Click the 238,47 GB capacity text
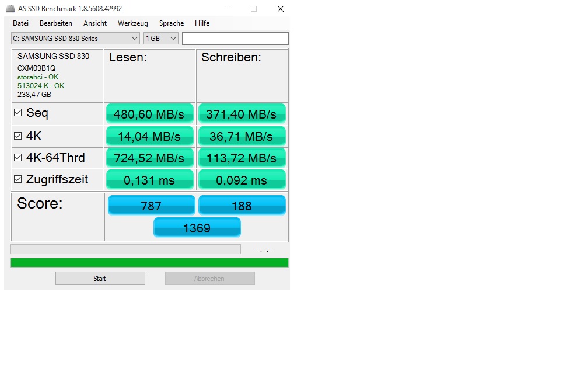 (34, 94)
